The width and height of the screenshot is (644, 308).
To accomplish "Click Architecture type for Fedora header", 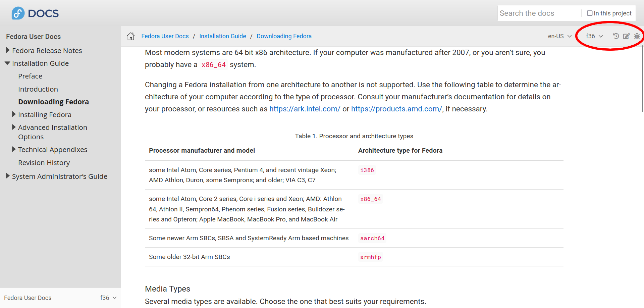I will (x=400, y=151).
